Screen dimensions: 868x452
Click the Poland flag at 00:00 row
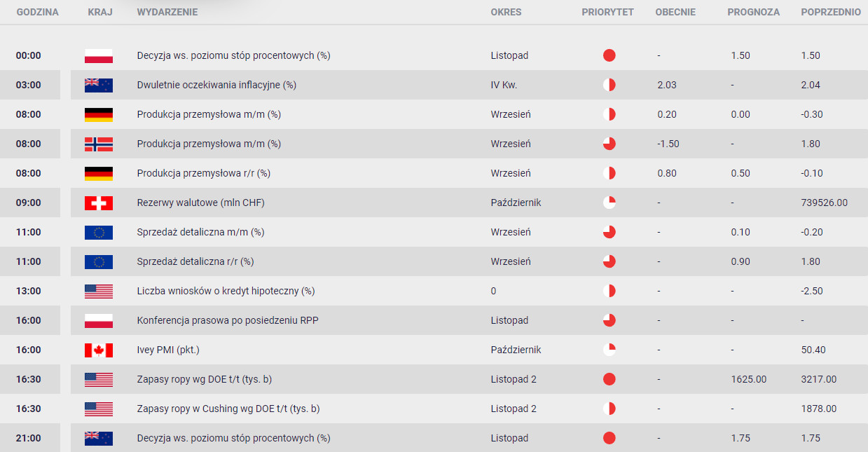tap(98, 55)
